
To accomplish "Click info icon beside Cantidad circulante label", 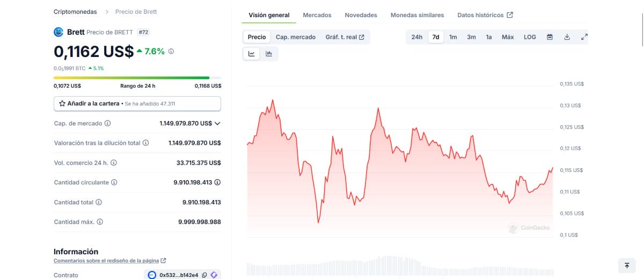I will tap(114, 183).
